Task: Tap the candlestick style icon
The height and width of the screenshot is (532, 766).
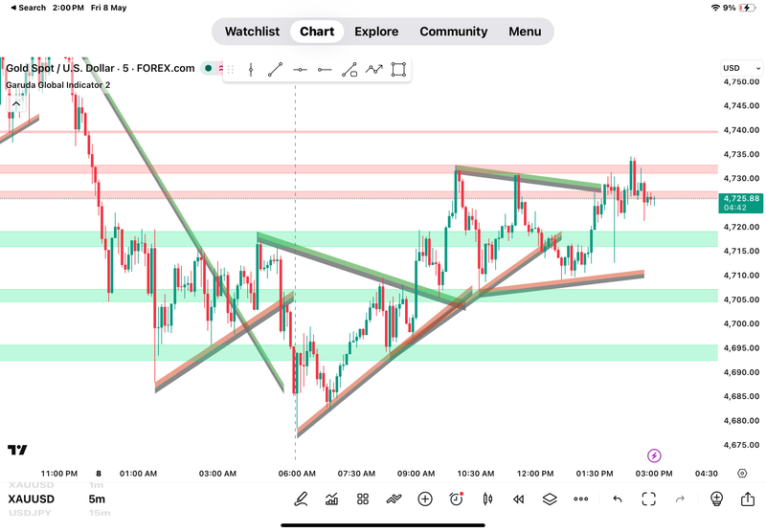Action: pos(487,499)
